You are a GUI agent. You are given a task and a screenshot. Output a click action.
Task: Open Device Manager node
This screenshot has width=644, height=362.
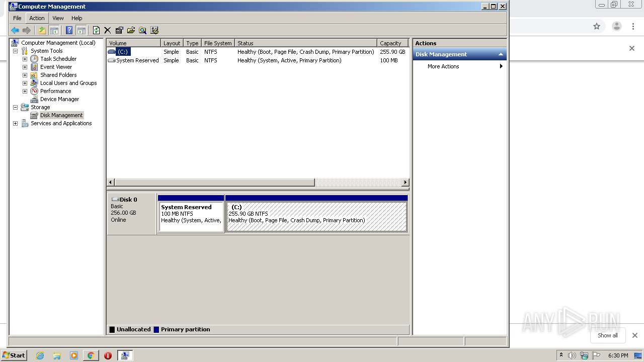pyautogui.click(x=59, y=99)
